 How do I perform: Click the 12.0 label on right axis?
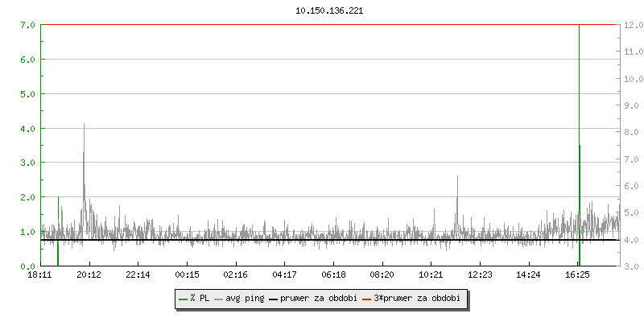tap(632, 25)
